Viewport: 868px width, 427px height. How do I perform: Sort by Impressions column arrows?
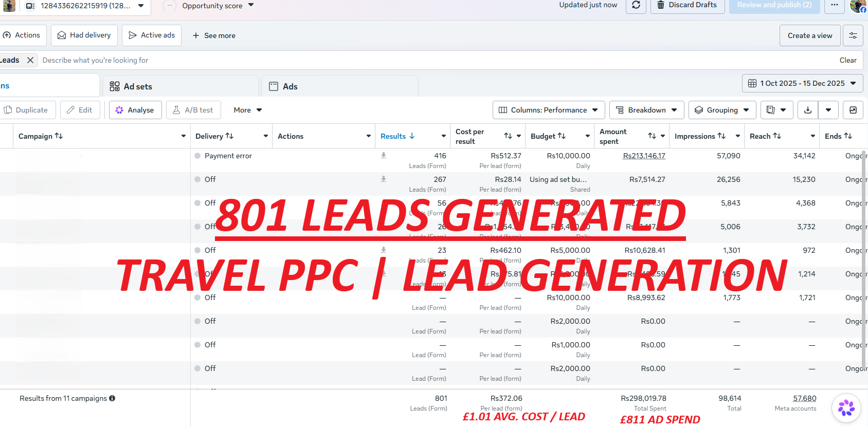coord(721,136)
